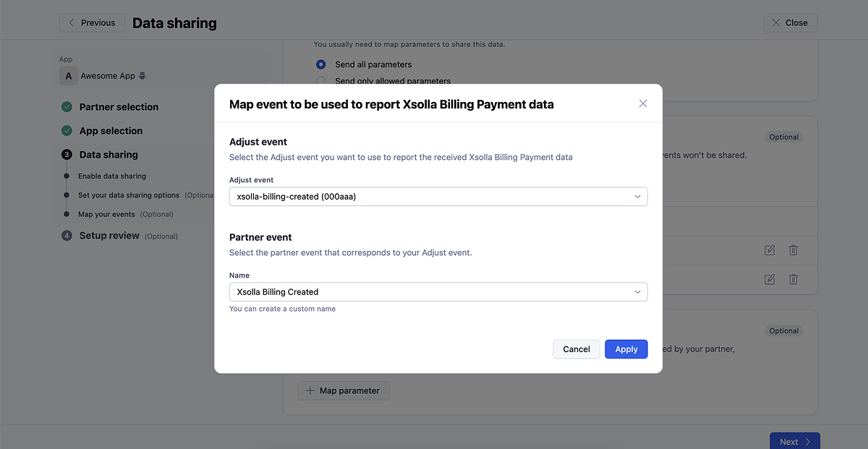Image resolution: width=868 pixels, height=449 pixels.
Task: Select the Send all parameters radio button
Action: (x=321, y=64)
